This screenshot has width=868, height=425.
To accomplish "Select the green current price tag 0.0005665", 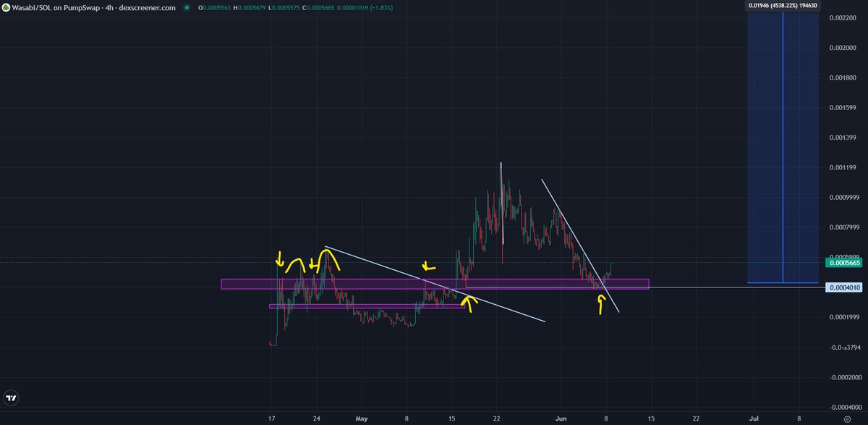I will coord(844,264).
